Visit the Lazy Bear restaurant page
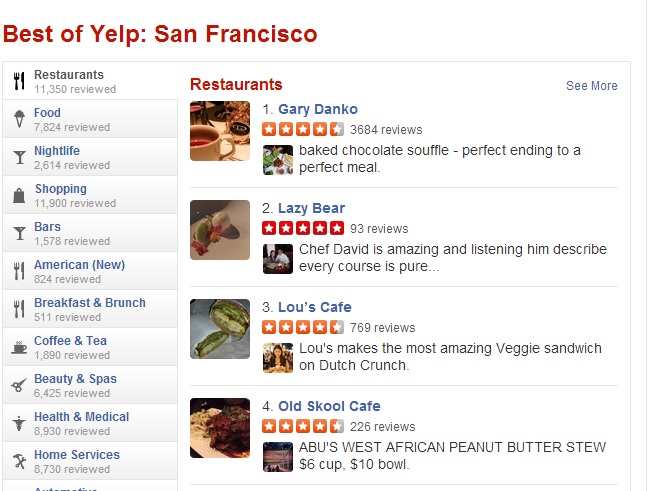The width and height of the screenshot is (652, 491). 311,208
